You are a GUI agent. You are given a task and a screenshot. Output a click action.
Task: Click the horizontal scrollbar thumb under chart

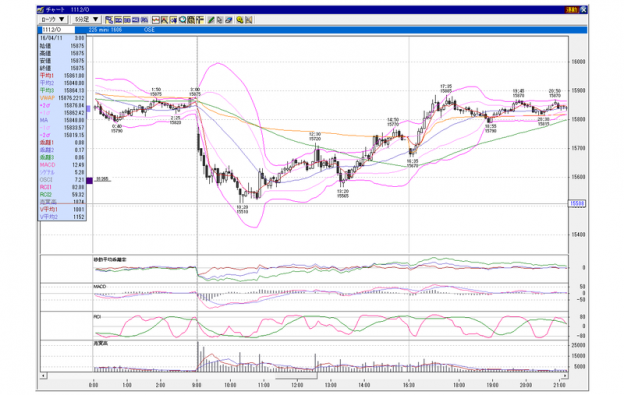coord(296,376)
